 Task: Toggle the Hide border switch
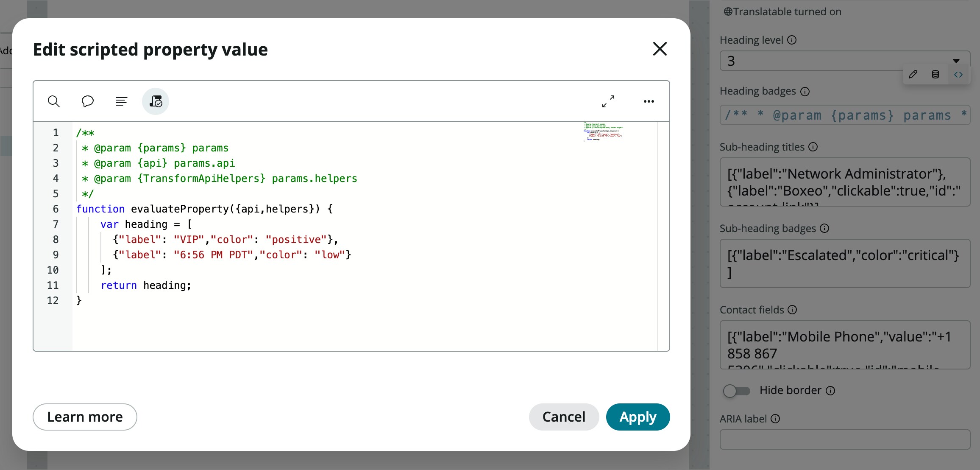tap(737, 391)
